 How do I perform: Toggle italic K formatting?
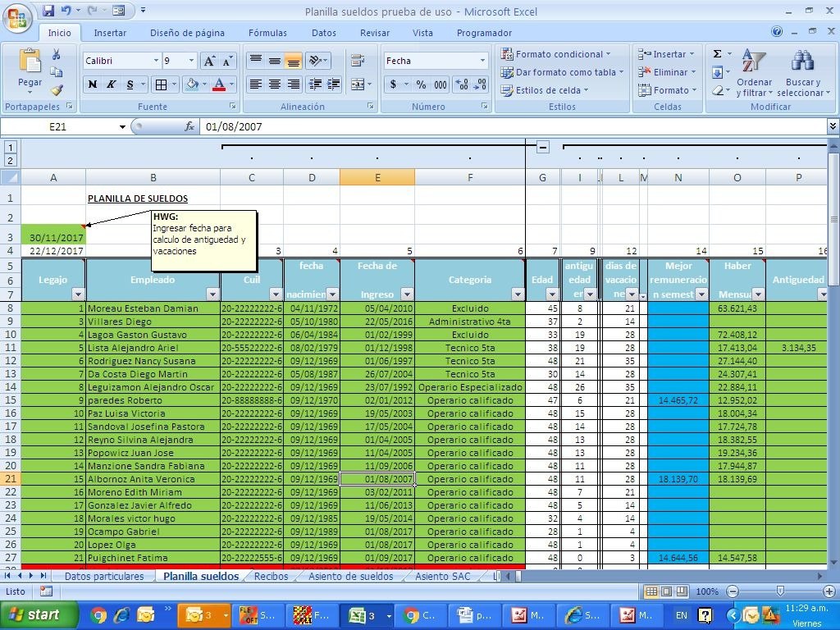(x=111, y=84)
